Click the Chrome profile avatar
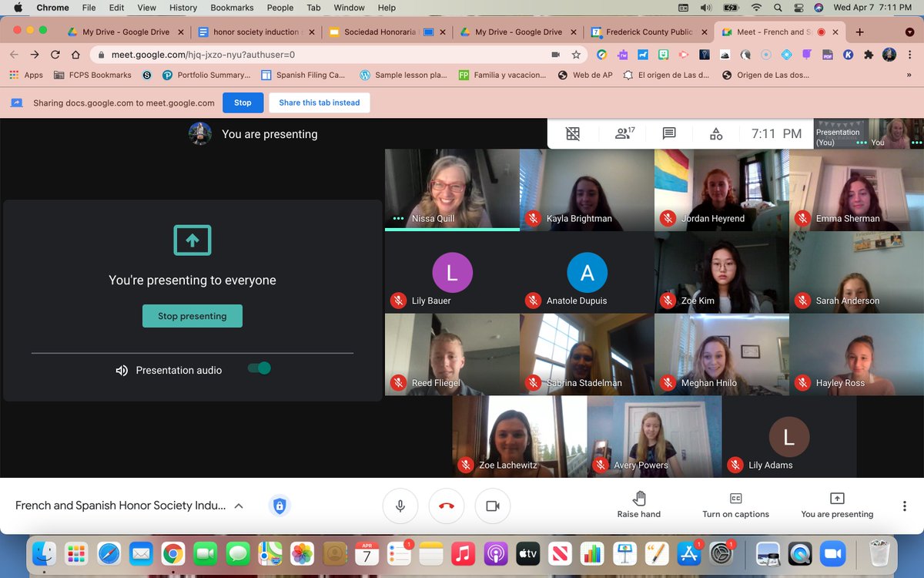 889,55
